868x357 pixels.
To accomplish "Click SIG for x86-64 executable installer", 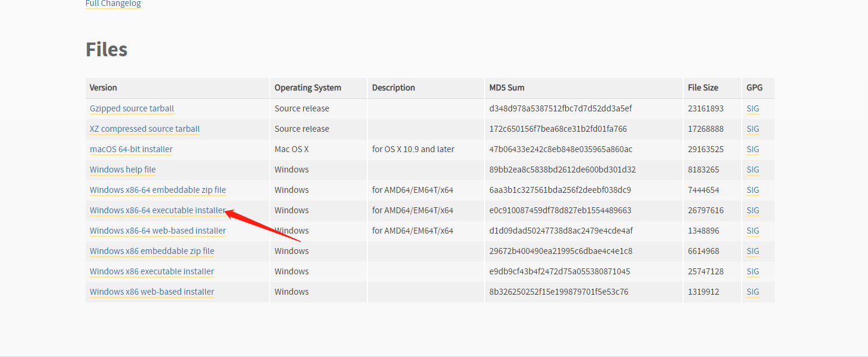I will 753,210.
